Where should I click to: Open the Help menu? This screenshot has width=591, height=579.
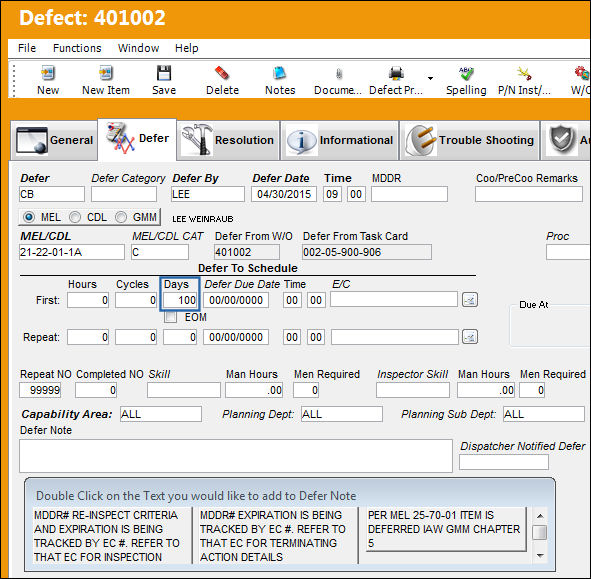(x=187, y=48)
